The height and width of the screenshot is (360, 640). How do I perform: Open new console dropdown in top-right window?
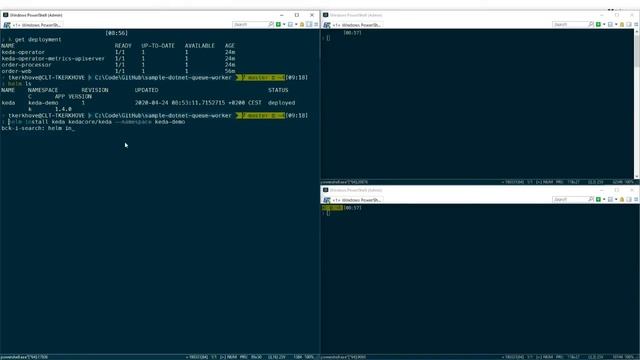[x=604, y=24]
